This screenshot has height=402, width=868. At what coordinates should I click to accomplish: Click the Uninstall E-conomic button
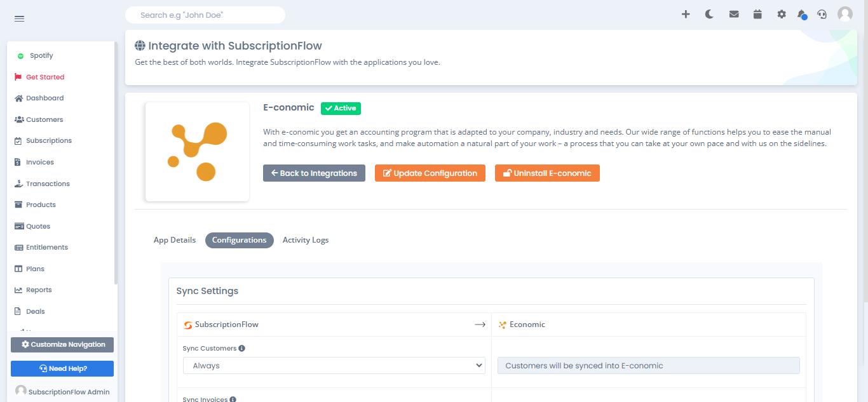pyautogui.click(x=547, y=173)
